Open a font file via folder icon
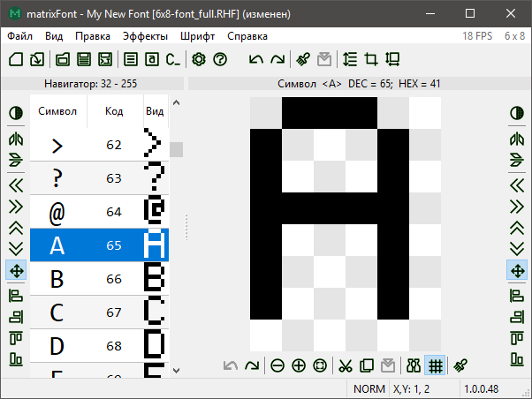532x399 pixels. pyautogui.click(x=63, y=59)
